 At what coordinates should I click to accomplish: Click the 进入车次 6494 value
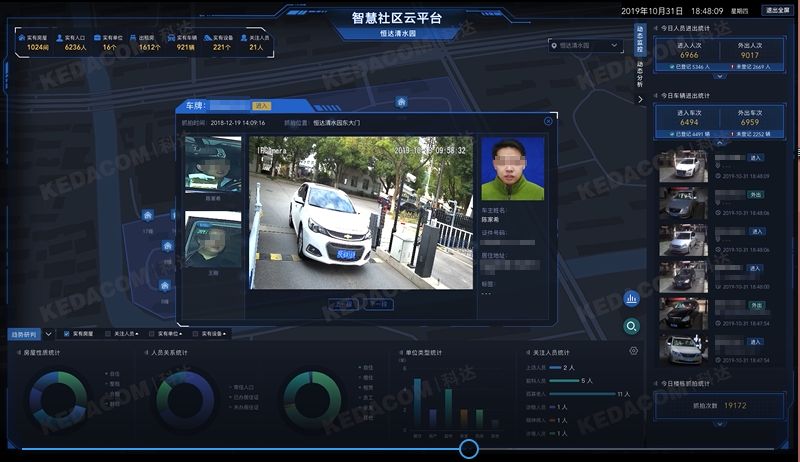(689, 122)
